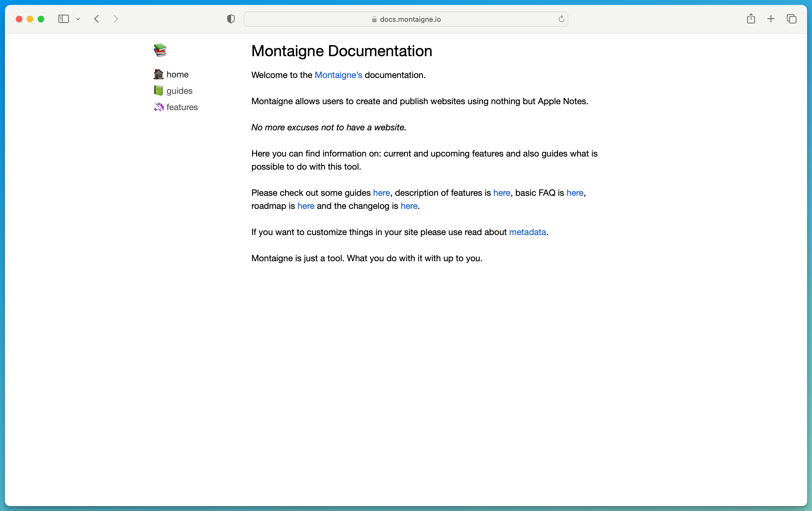Click the lock icon in address bar

click(x=374, y=19)
